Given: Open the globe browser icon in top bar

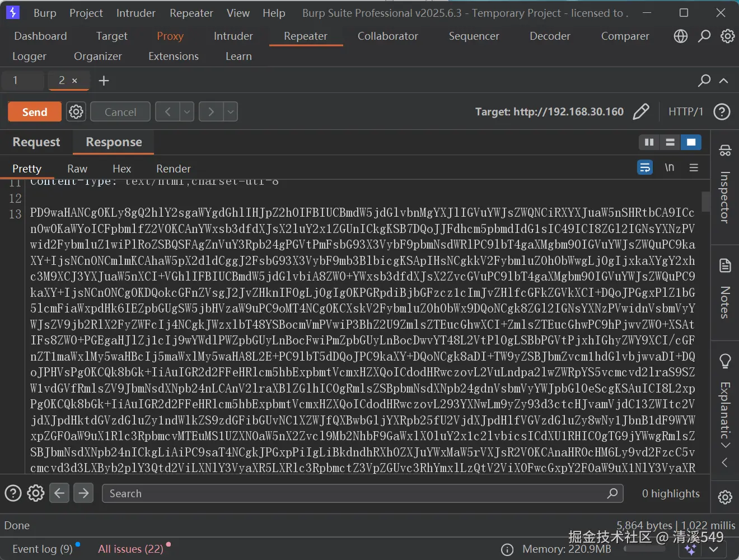Looking at the screenshot, I should (x=680, y=36).
